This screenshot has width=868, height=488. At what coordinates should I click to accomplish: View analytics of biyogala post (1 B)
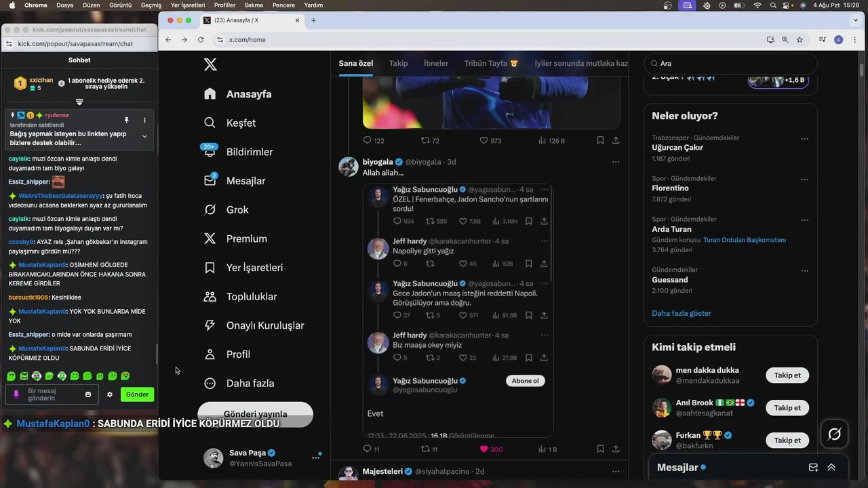547,449
